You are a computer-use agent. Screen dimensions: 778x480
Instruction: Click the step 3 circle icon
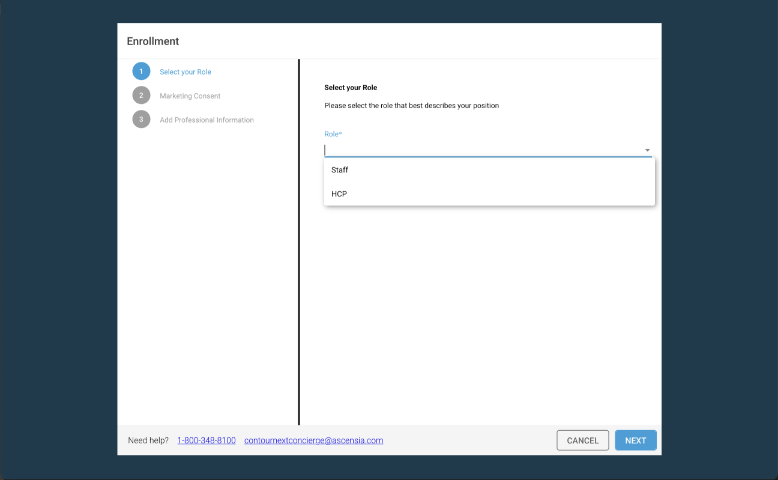tap(141, 119)
